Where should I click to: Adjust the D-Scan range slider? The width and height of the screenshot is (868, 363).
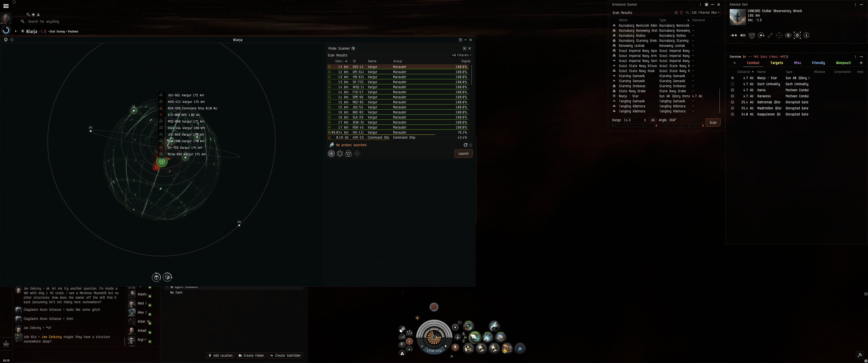(635, 126)
